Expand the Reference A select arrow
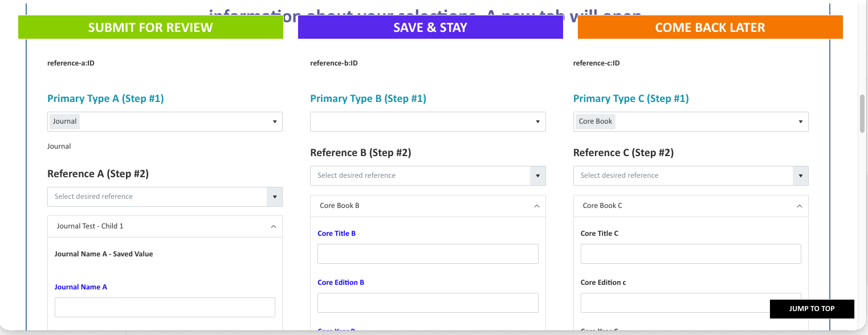The image size is (868, 335). (274, 197)
